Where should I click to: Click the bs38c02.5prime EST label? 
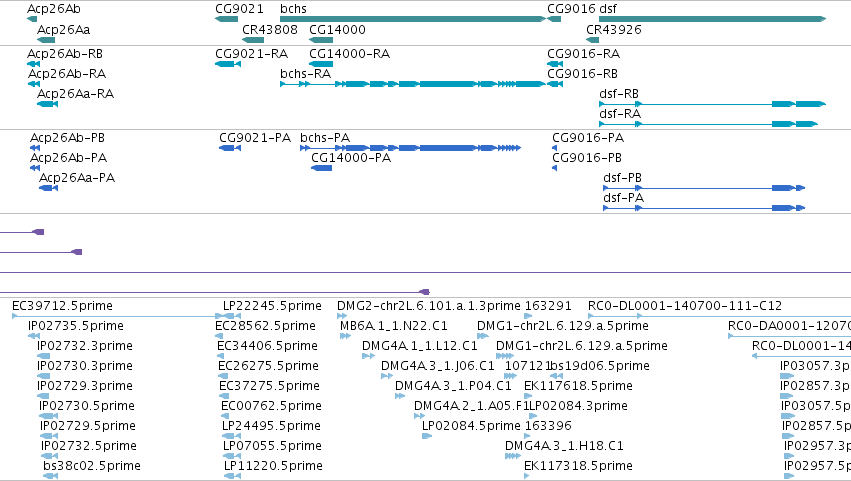(92, 466)
